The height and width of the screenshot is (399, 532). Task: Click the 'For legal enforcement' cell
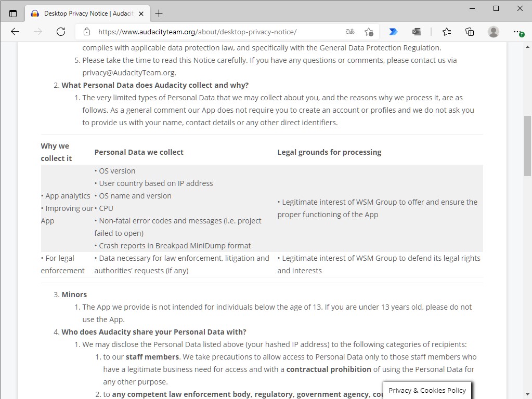click(63, 264)
